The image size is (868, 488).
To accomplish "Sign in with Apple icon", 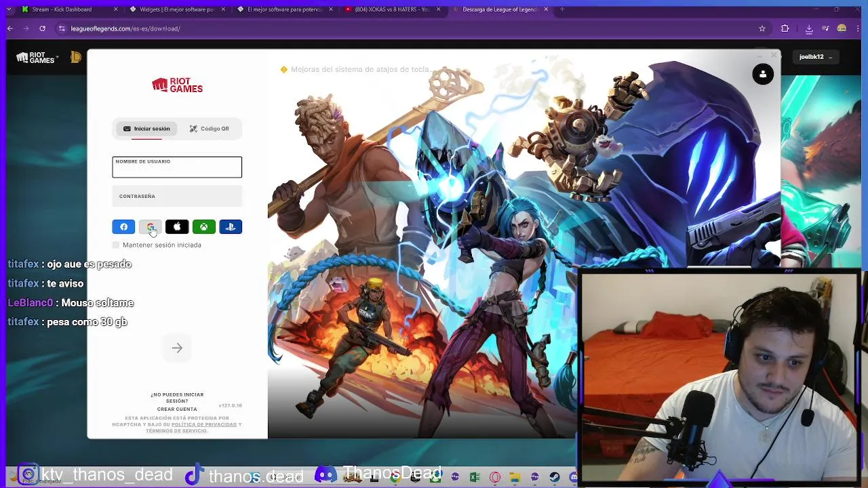I will click(x=177, y=227).
